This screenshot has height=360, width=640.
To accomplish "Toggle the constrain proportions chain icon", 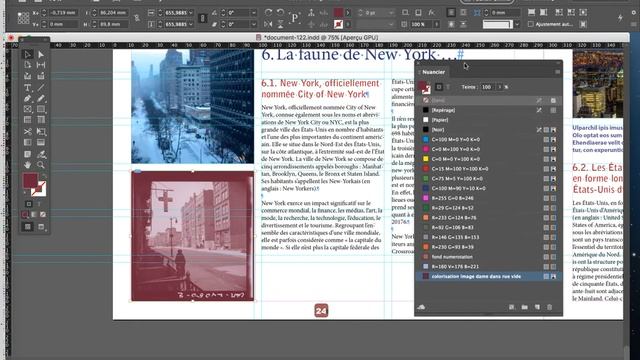I will tap(137, 18).
